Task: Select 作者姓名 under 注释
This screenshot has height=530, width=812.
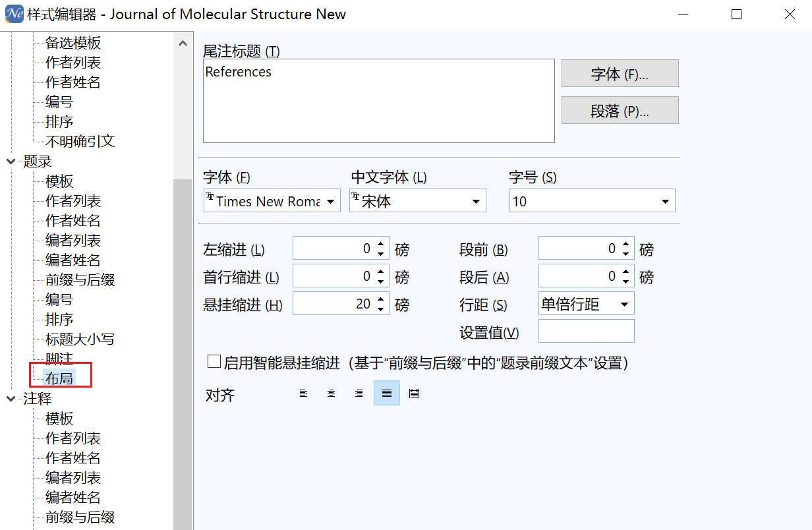Action: (73, 457)
